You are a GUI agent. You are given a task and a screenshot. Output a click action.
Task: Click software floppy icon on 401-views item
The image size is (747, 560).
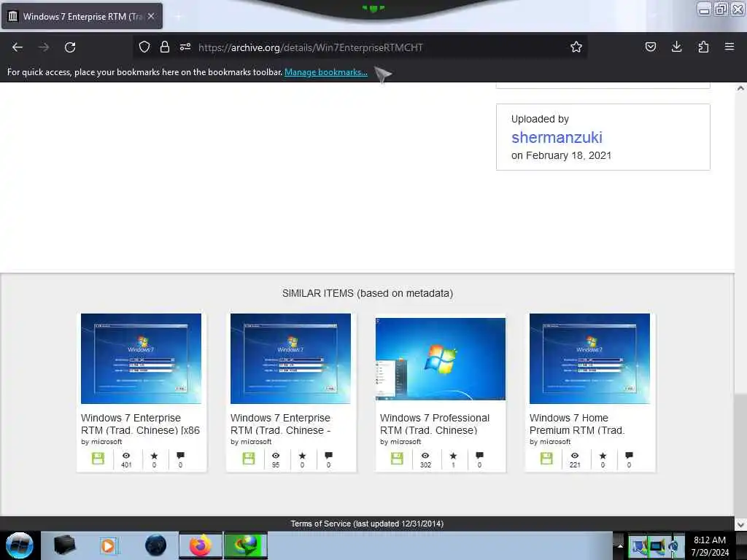[x=98, y=459]
